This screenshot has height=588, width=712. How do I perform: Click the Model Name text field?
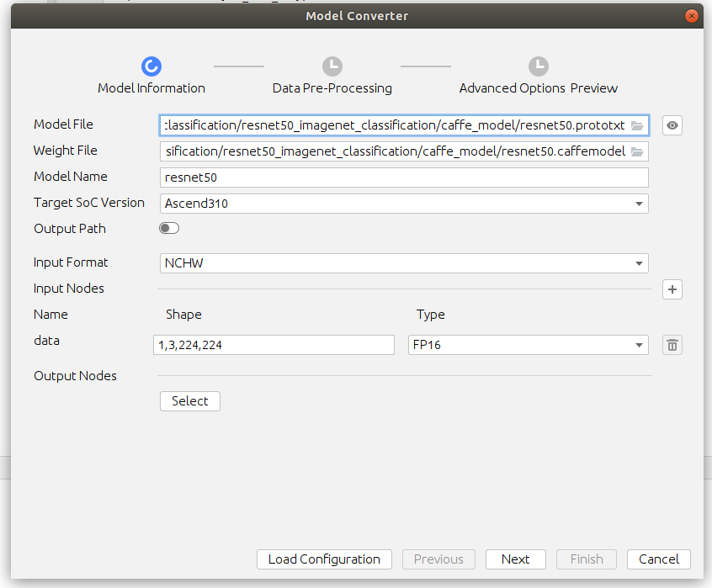point(404,177)
